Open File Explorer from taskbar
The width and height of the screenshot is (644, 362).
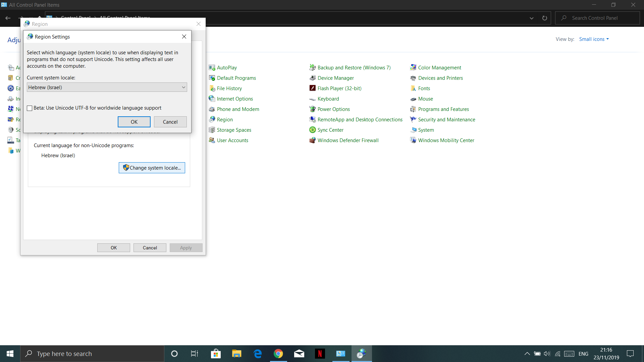(237, 354)
